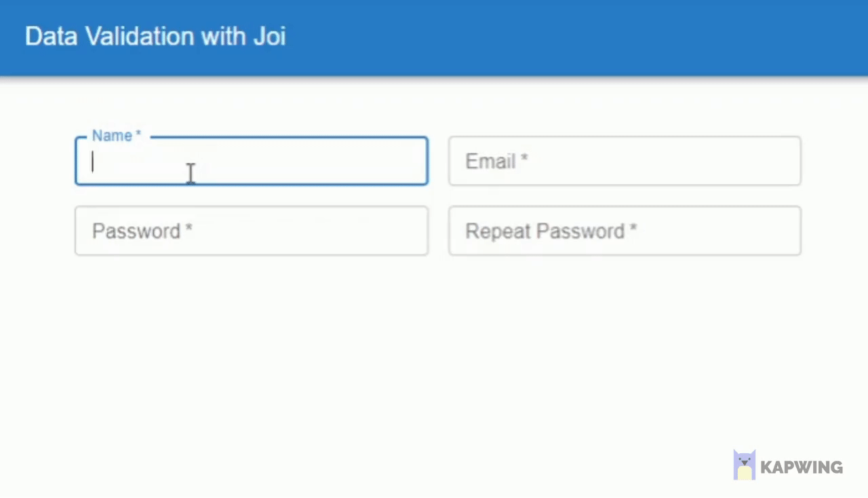The width and height of the screenshot is (868, 498).
Task: Click empty right side of blue header bar
Action: click(x=610, y=37)
